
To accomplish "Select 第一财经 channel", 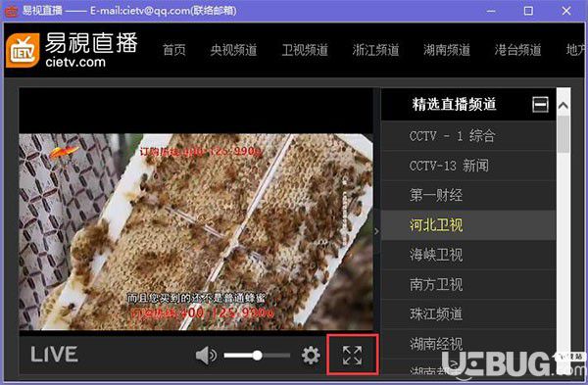I will coord(468,195).
